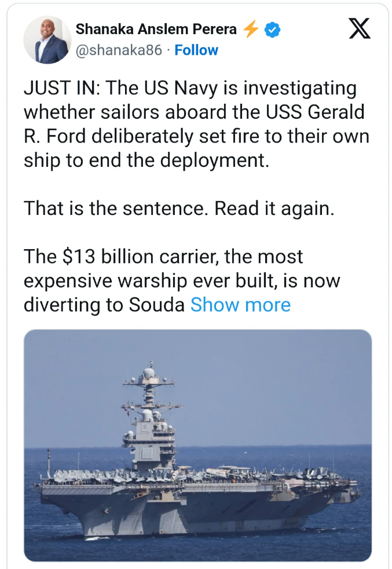Click the X logo in the corner
Image resolution: width=392 pixels, height=569 pixels.
(360, 29)
